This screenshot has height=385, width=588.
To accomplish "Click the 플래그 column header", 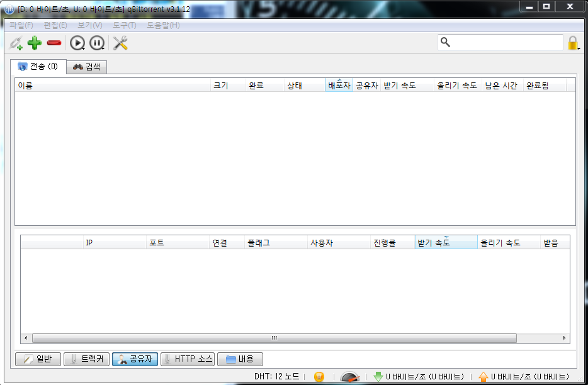I will (x=276, y=243).
